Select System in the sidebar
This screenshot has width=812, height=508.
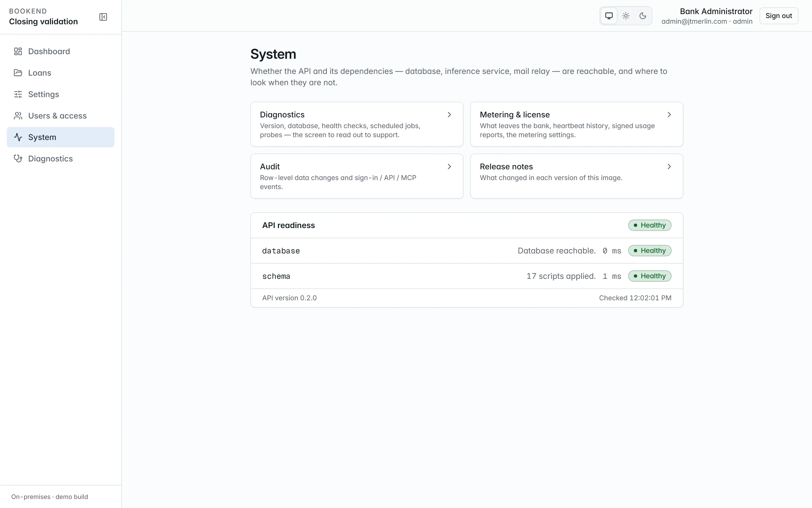(x=60, y=137)
